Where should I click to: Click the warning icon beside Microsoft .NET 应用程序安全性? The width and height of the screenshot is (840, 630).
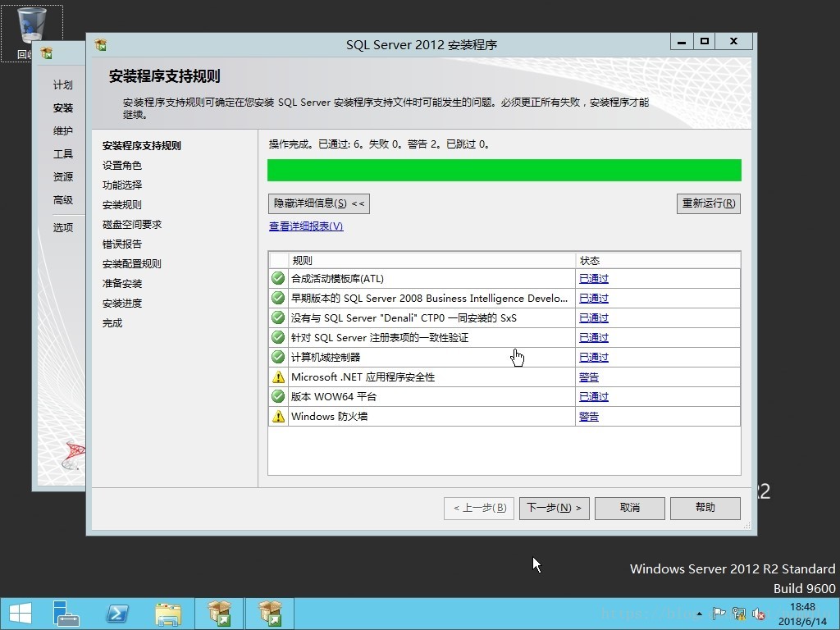click(278, 377)
